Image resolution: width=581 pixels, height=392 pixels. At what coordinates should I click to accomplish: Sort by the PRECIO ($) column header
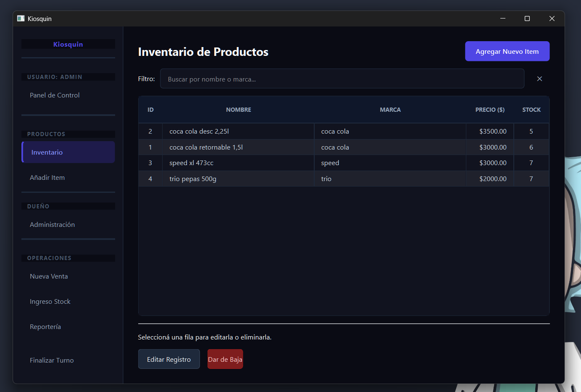490,109
